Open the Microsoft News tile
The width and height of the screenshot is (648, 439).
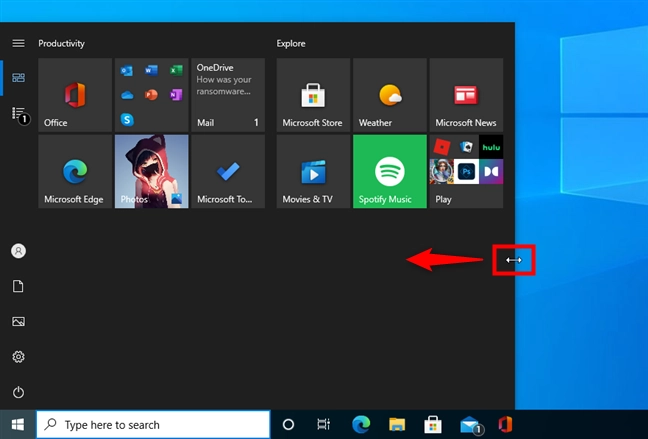[466, 95]
